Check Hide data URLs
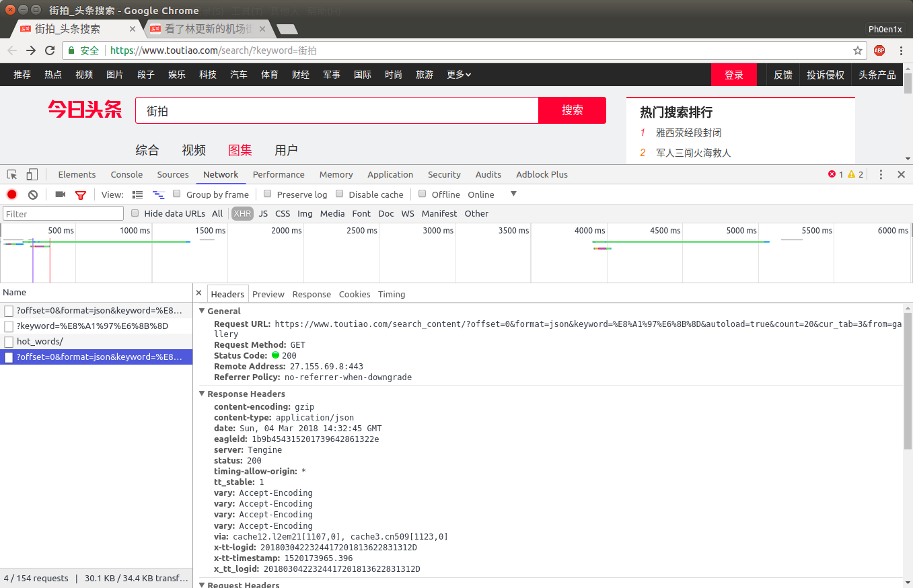Image resolution: width=913 pixels, height=588 pixels. click(135, 213)
